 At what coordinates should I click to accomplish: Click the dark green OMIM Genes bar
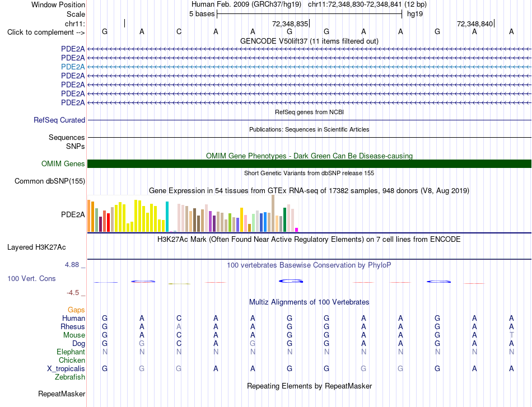pyautogui.click(x=309, y=164)
